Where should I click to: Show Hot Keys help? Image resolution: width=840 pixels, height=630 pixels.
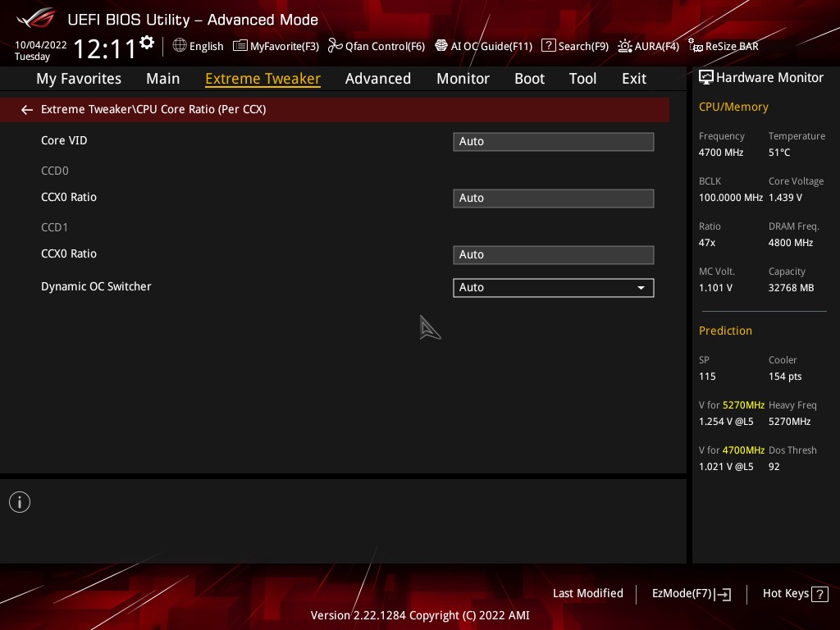[794, 594]
